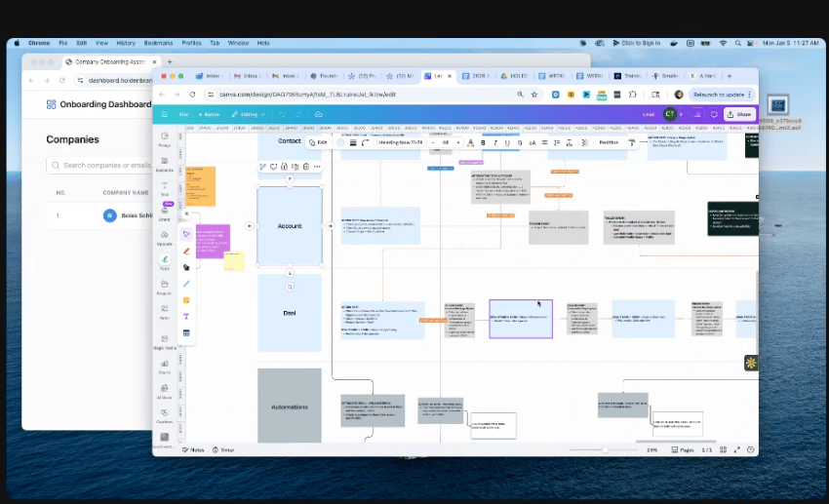Open the Elements panel in Canva sidebar
The image size is (829, 504).
tap(164, 164)
